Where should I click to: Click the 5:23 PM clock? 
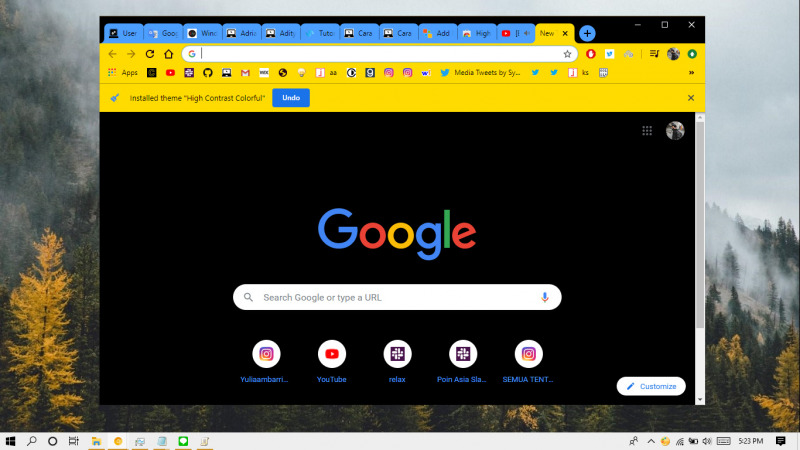coord(751,441)
